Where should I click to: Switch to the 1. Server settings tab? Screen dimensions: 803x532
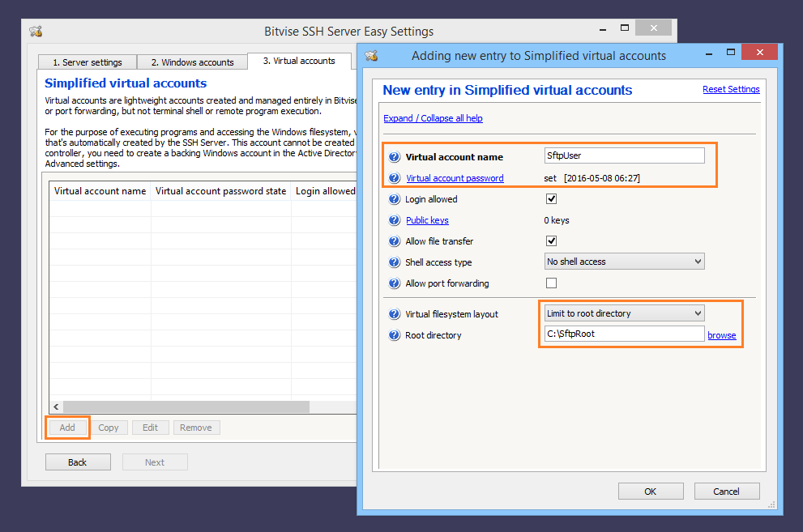point(88,62)
